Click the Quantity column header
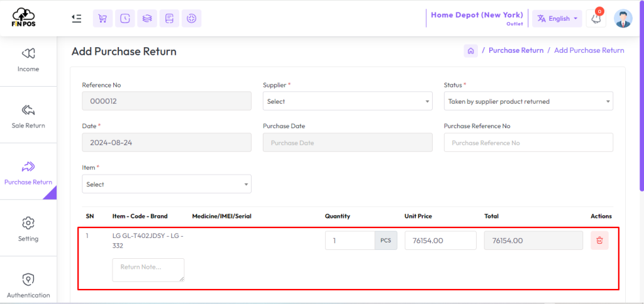Viewport: 644px width, 304px height. (338, 216)
